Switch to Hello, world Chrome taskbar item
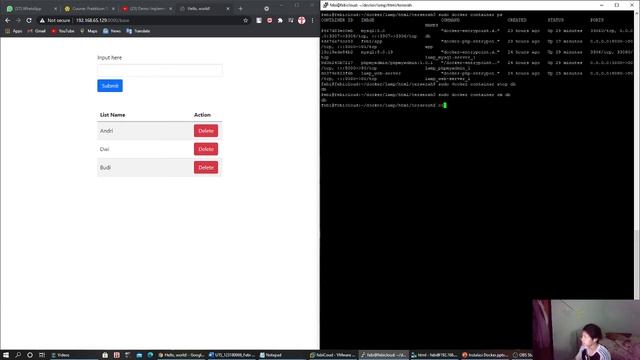This screenshot has width=640, height=360. (x=181, y=355)
